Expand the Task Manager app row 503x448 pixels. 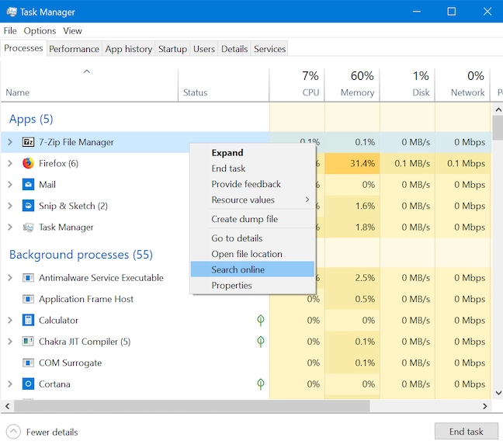tap(10, 227)
